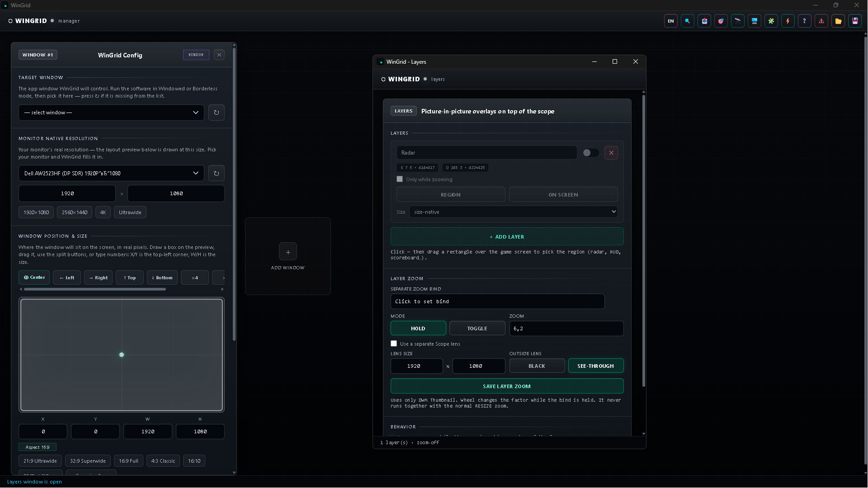The image size is (868, 488).
Task: Click the Zoom value field showing 6,2
Action: (x=566, y=328)
